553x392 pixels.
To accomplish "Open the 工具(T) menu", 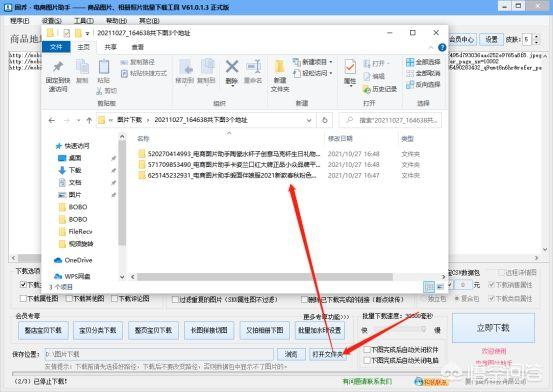I will (x=84, y=21).
